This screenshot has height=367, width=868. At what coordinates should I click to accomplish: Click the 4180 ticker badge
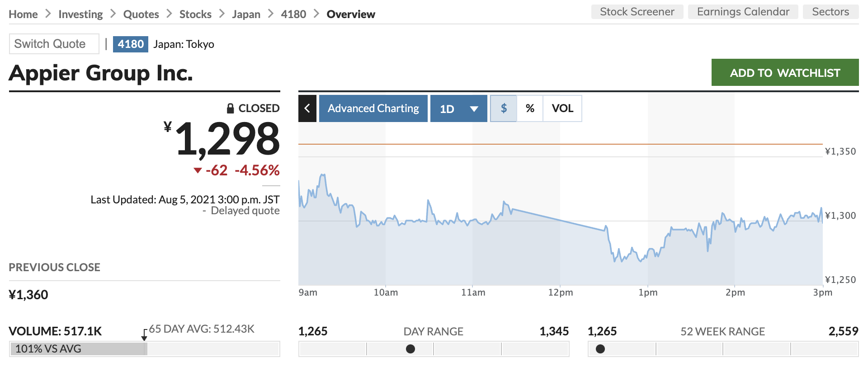pyautogui.click(x=131, y=44)
